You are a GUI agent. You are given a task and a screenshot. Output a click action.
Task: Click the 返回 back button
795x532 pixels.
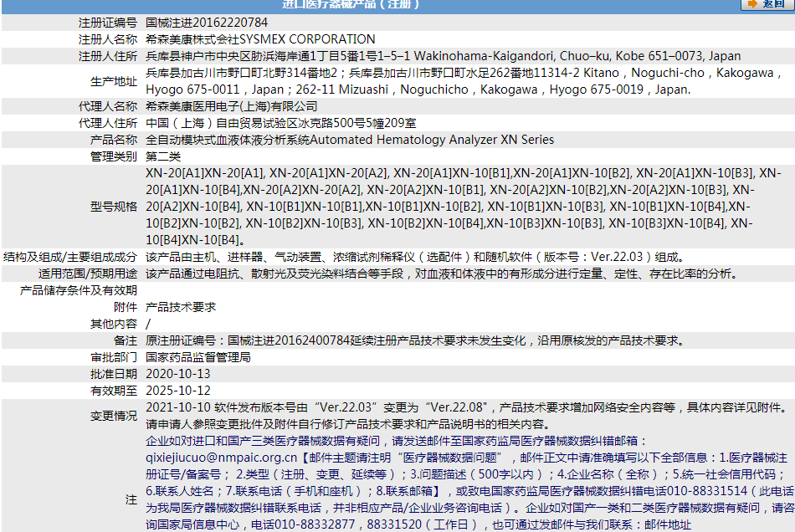pyautogui.click(x=767, y=4)
